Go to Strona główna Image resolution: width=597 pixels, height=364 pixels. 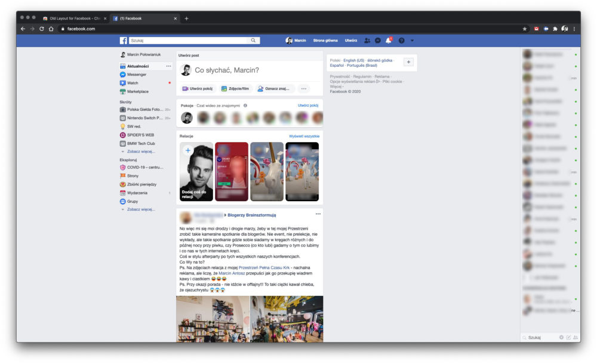325,41
